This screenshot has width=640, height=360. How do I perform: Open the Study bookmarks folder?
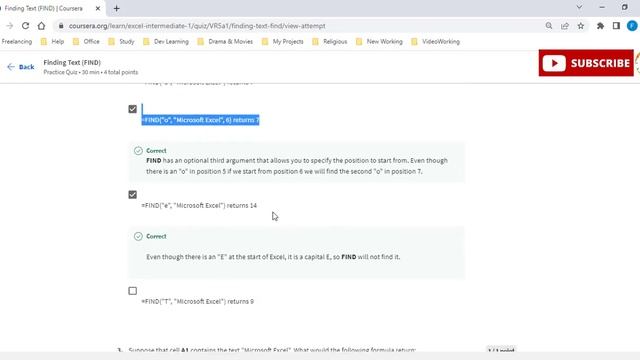121,42
